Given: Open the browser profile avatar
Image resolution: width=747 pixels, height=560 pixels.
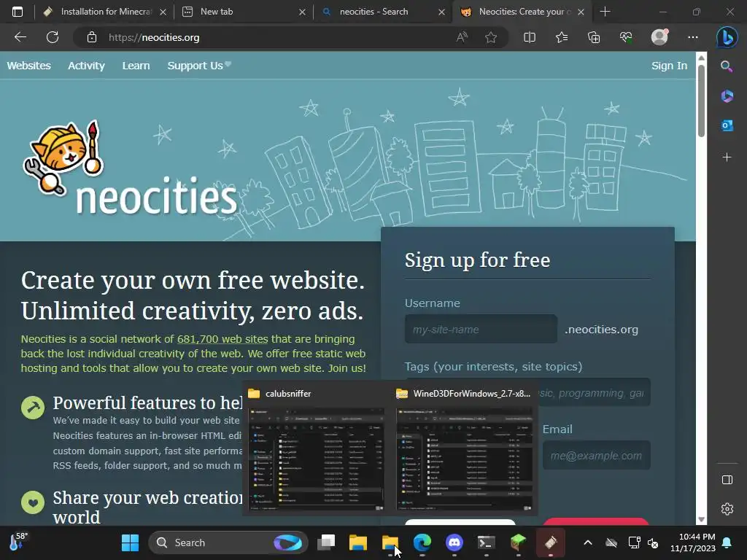Looking at the screenshot, I should pos(659,37).
